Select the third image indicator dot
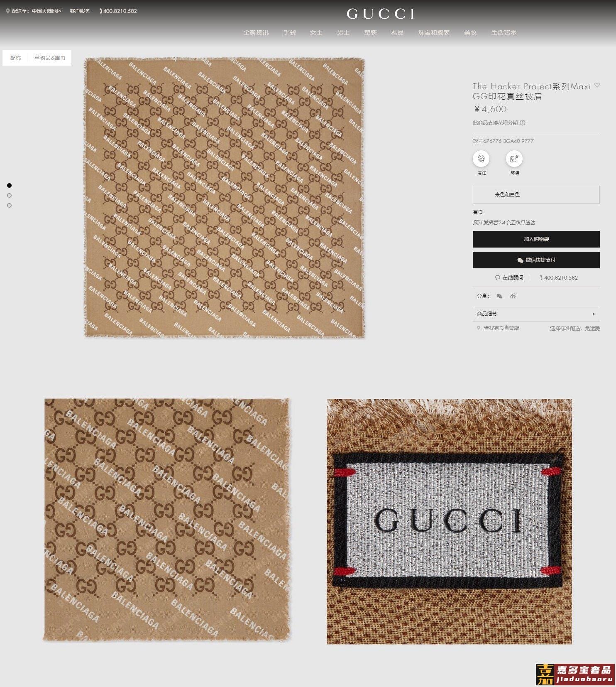 9,205
